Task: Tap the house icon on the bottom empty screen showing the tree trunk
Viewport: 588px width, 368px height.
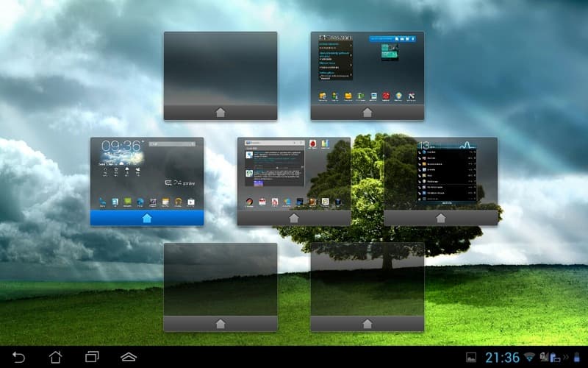Action: click(x=367, y=324)
